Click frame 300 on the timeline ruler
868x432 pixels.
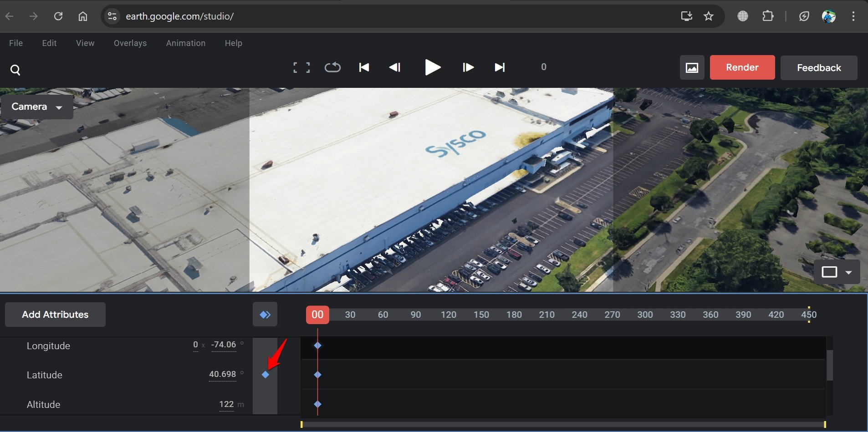click(645, 315)
